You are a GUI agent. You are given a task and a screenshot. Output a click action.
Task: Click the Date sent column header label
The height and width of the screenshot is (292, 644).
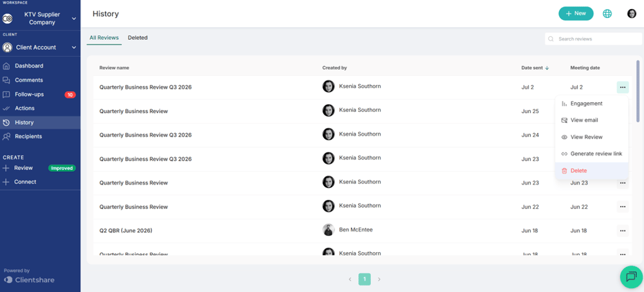(x=533, y=68)
